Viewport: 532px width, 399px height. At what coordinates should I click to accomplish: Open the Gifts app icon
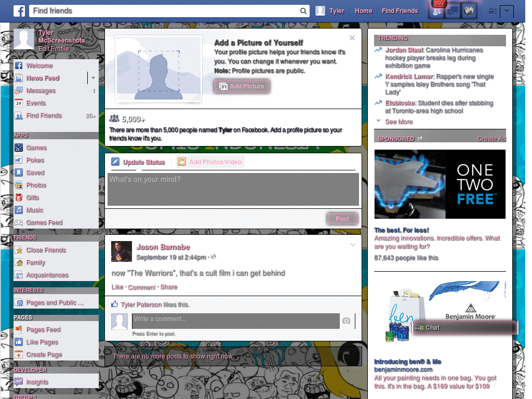click(x=19, y=197)
